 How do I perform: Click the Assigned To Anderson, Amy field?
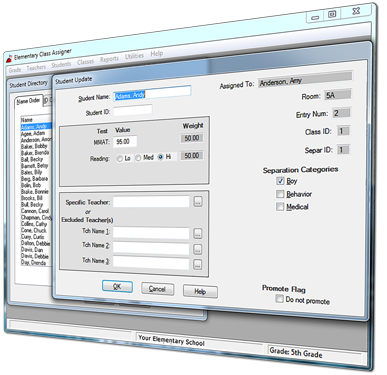click(305, 79)
